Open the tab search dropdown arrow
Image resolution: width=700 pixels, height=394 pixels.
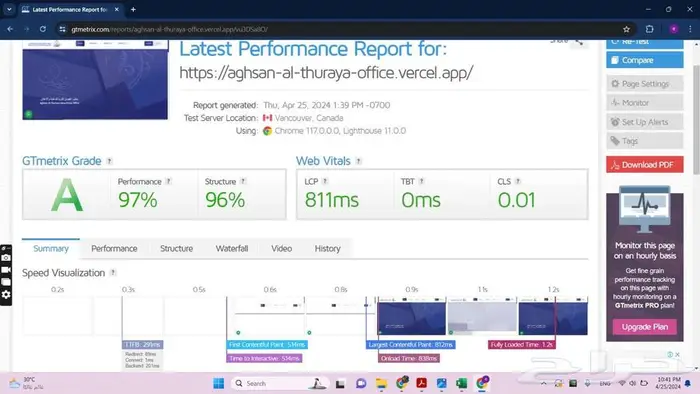(x=9, y=9)
